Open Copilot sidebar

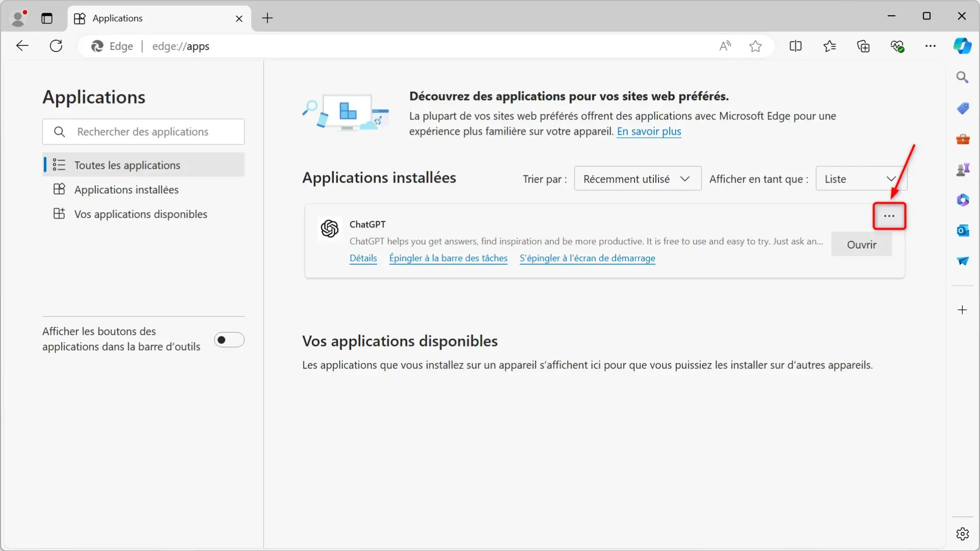click(963, 46)
